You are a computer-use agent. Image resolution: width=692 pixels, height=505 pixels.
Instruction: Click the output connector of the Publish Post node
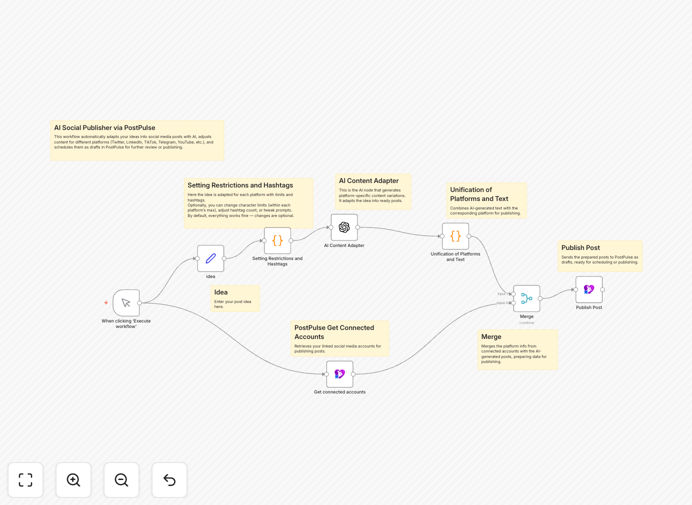point(603,290)
